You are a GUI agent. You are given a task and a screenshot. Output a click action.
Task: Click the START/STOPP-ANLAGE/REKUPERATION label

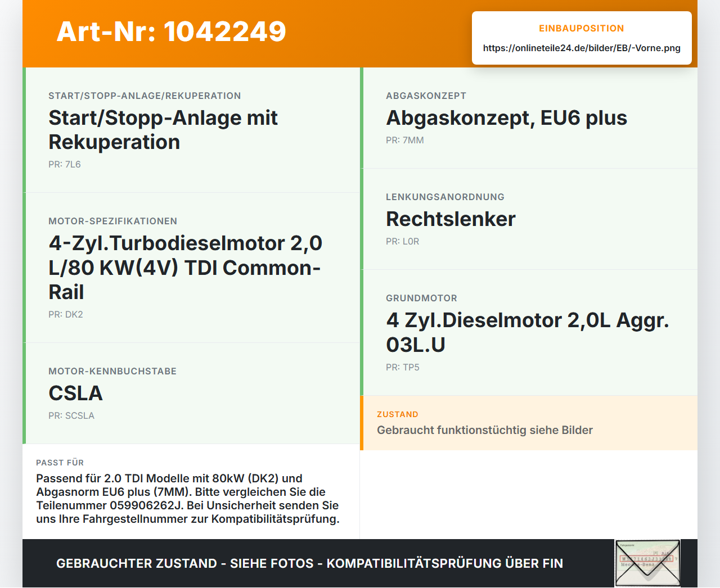point(145,96)
